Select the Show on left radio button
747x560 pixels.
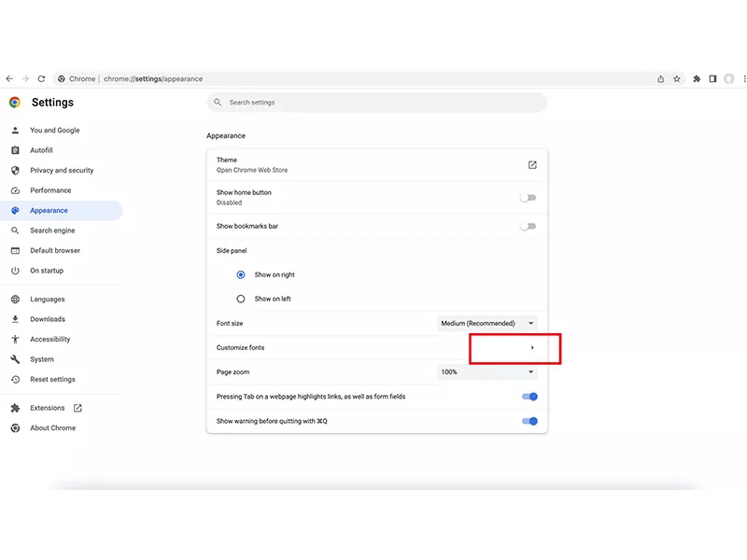pos(241,299)
